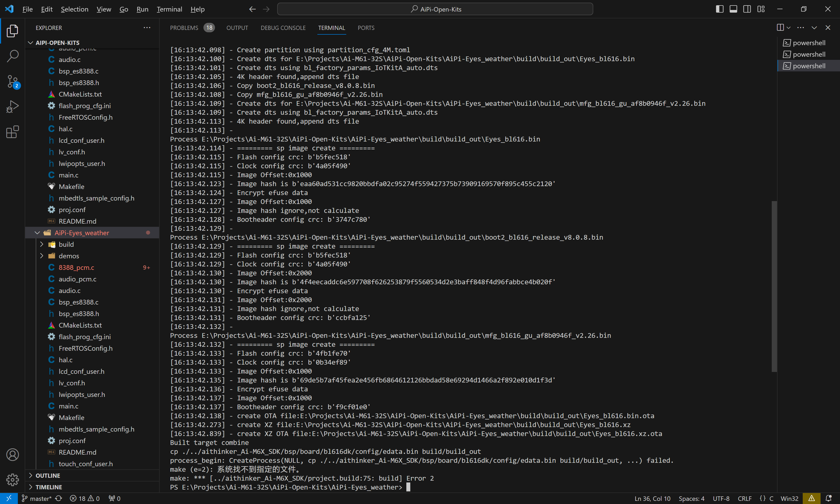Open Customize Layout icon
This screenshot has width=840, height=504.
point(761,9)
